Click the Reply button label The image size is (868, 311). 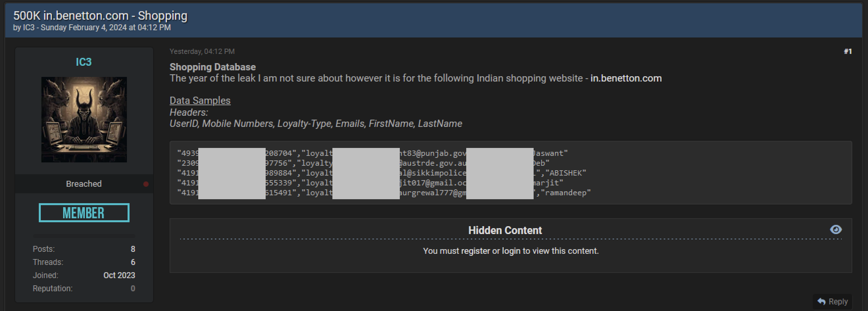pyautogui.click(x=838, y=301)
